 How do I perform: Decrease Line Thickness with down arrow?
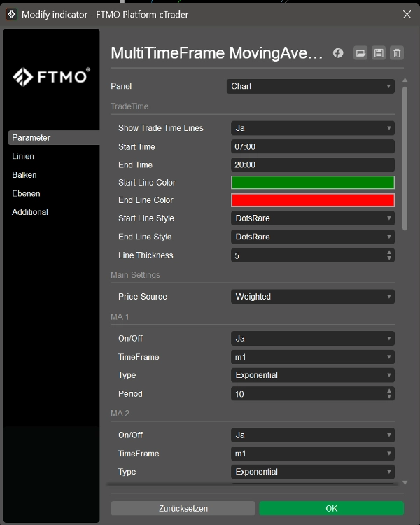click(x=389, y=258)
